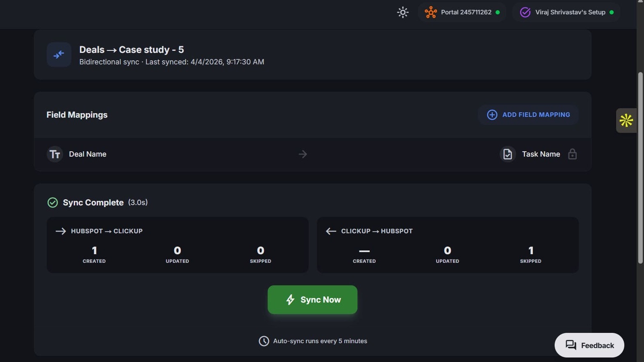Click the plus circle icon in Add Field Mapping
The height and width of the screenshot is (362, 644).
[492, 115]
